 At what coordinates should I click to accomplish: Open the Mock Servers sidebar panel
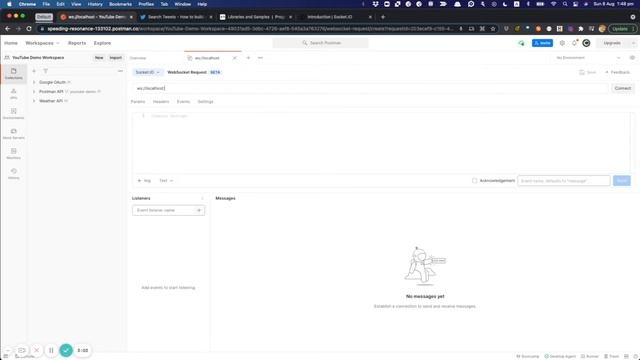point(13,133)
